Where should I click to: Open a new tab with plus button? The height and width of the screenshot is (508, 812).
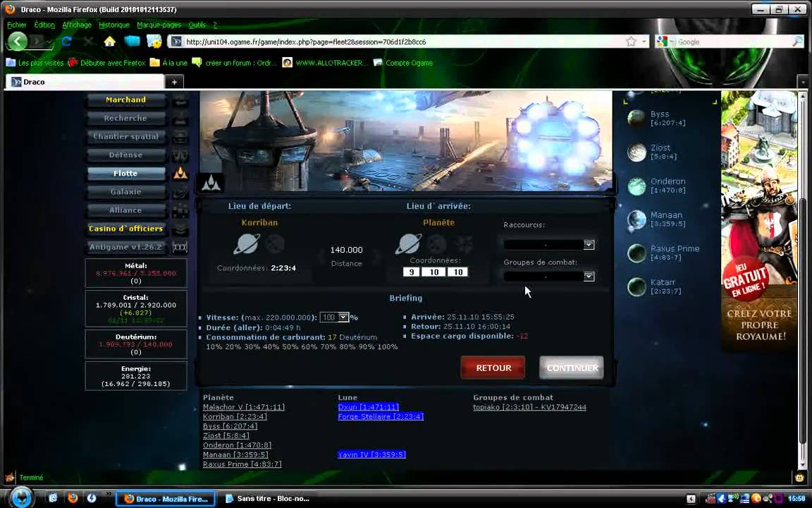point(174,82)
